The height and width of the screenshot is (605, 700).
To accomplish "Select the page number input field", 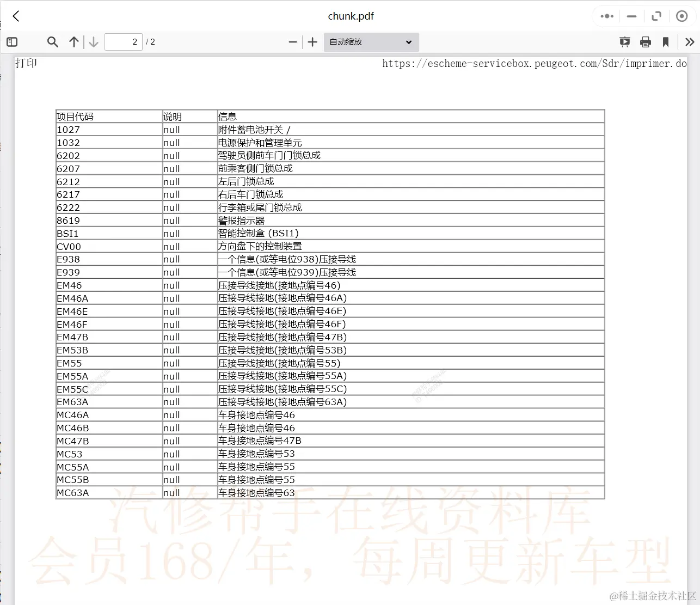I will tap(124, 41).
